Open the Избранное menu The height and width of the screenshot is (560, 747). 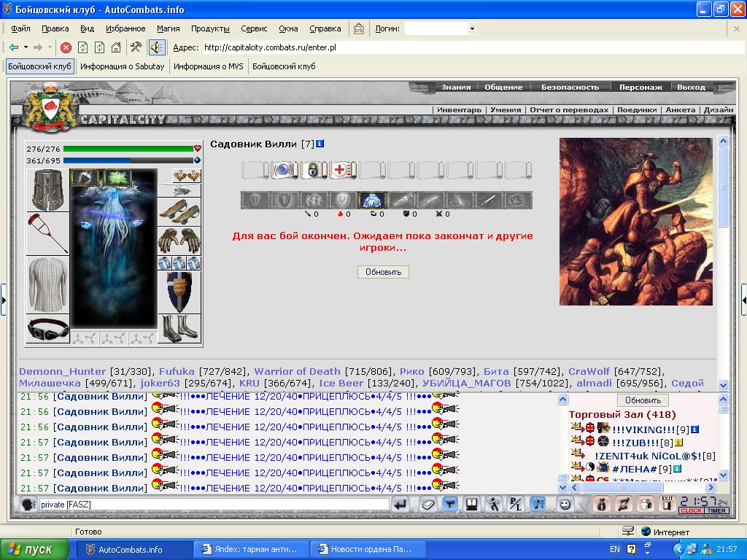coord(125,28)
